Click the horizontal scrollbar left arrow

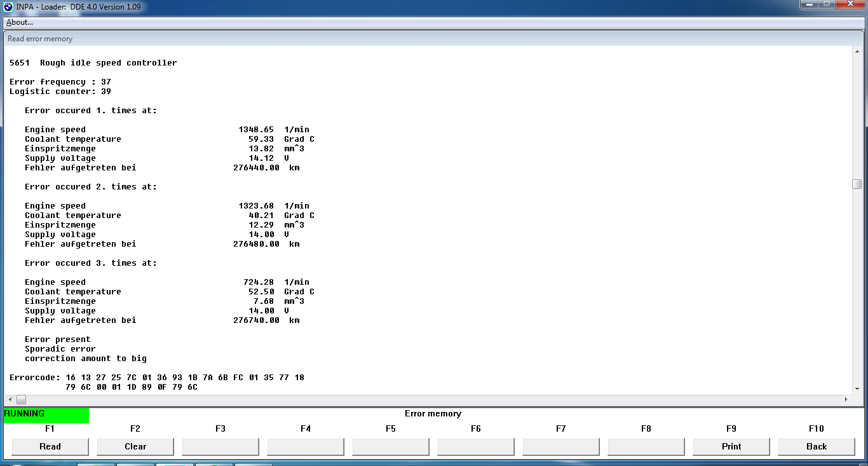[x=10, y=399]
